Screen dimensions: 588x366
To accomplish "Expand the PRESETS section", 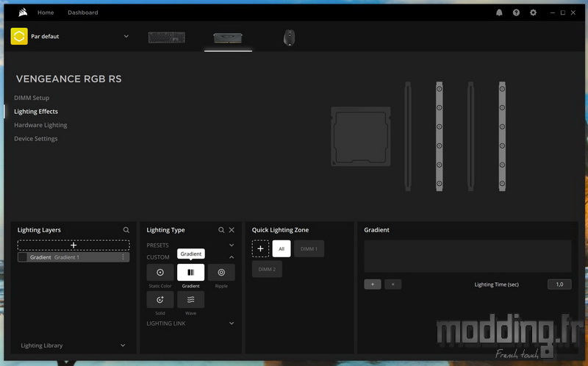I will 232,245.
